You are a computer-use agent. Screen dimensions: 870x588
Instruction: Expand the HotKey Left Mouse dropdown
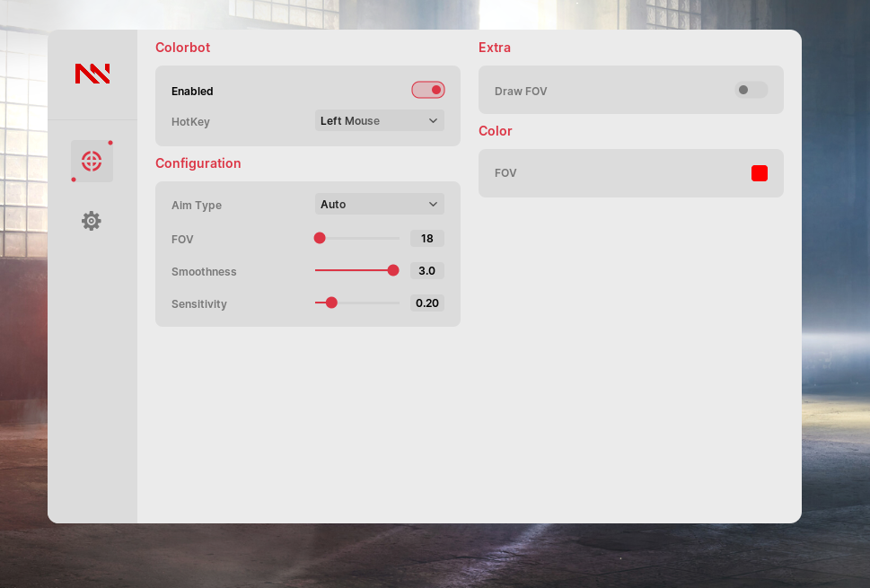coord(379,121)
